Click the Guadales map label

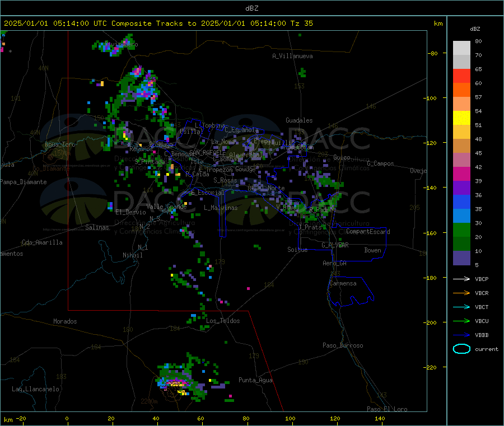pos(299,120)
